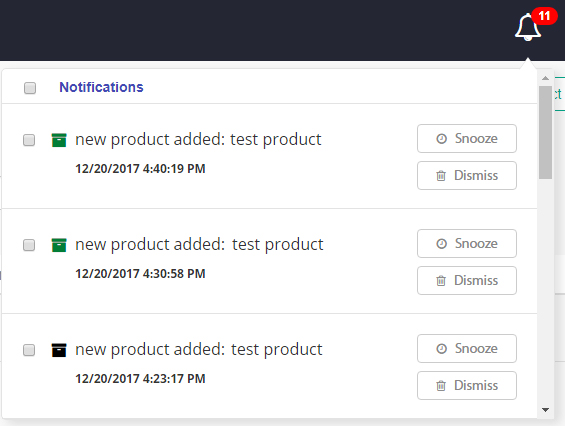Open the notification bell icon
Viewport: 565px width, 426px height.
coord(528,27)
